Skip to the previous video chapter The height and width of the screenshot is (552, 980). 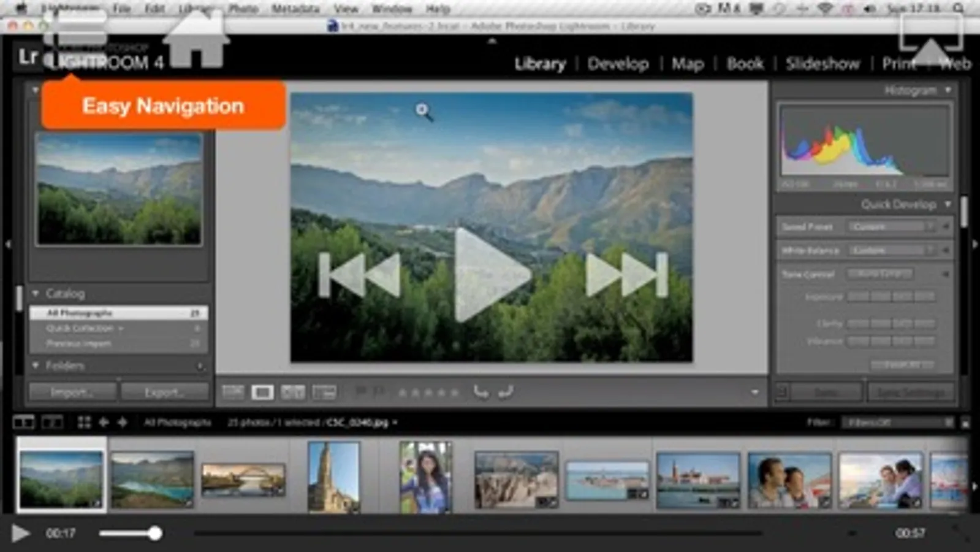(360, 275)
